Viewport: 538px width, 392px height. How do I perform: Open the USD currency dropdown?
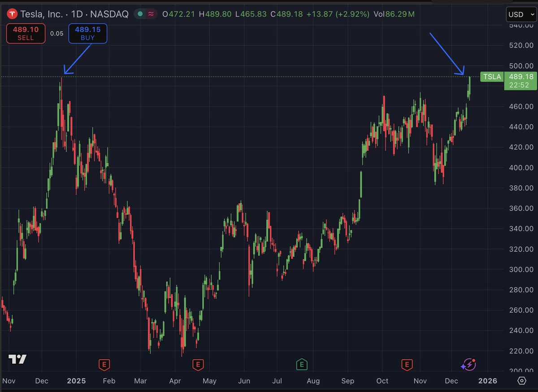pos(521,14)
